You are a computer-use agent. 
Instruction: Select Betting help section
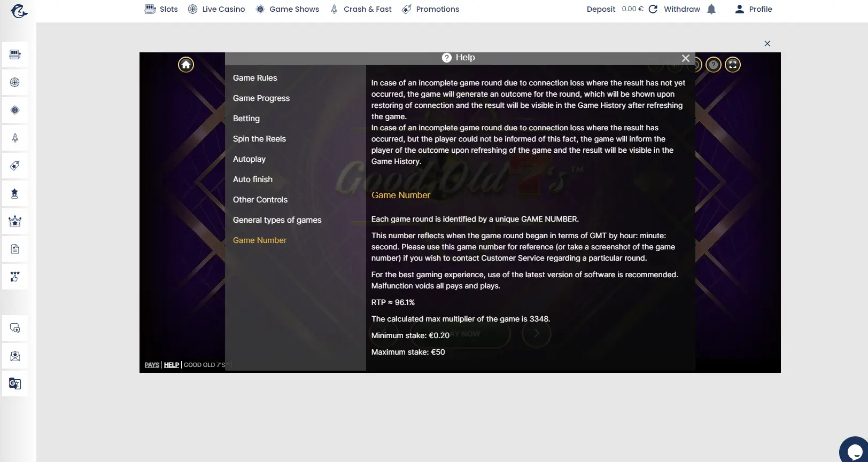(246, 119)
